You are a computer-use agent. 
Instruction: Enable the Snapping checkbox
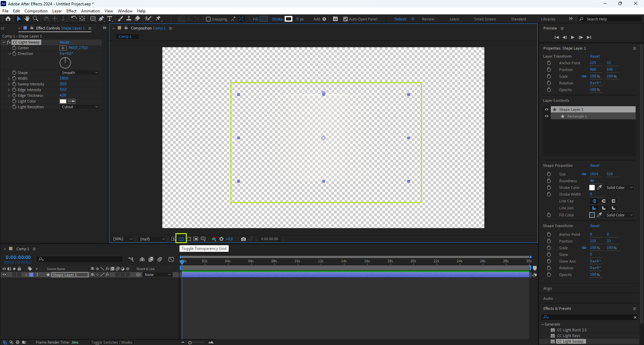[x=208, y=19]
